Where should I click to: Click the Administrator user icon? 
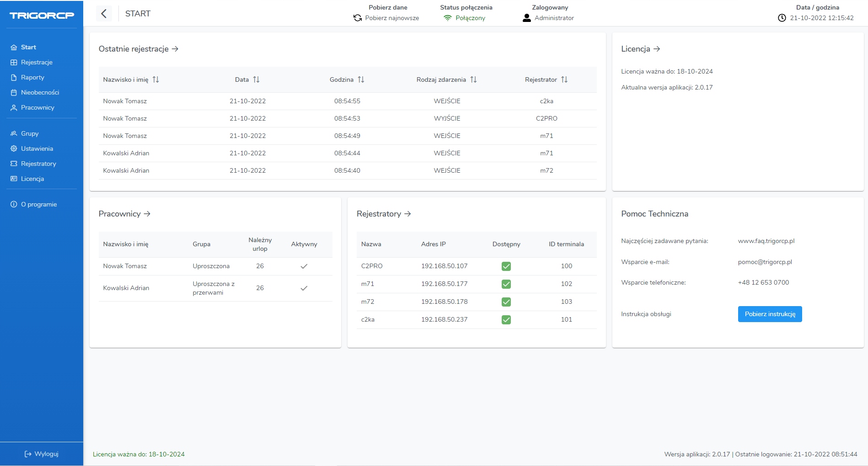click(x=527, y=18)
